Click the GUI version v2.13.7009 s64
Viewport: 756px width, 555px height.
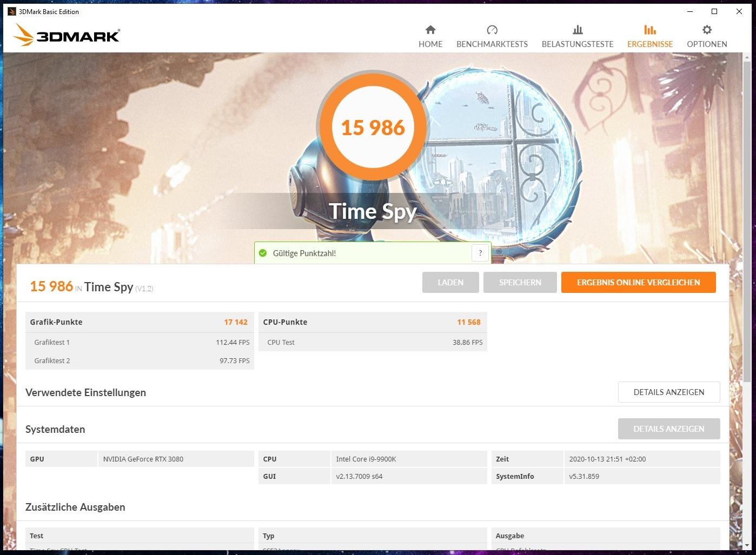point(359,476)
